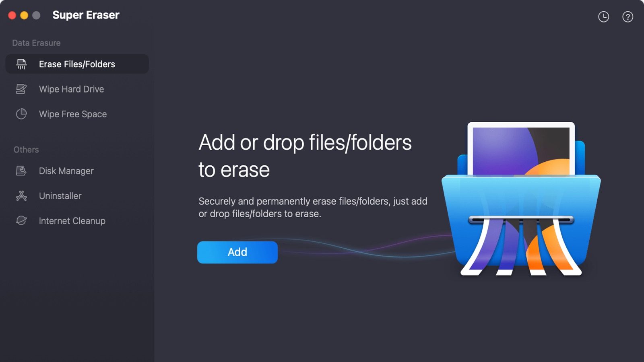Screen dimensions: 644x362
Task: Close the Super Eraser window
Action: [x=12, y=15]
